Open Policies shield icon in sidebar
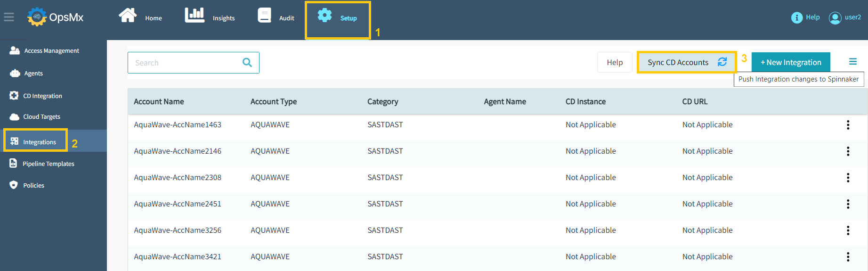The height and width of the screenshot is (271, 868). [x=14, y=185]
